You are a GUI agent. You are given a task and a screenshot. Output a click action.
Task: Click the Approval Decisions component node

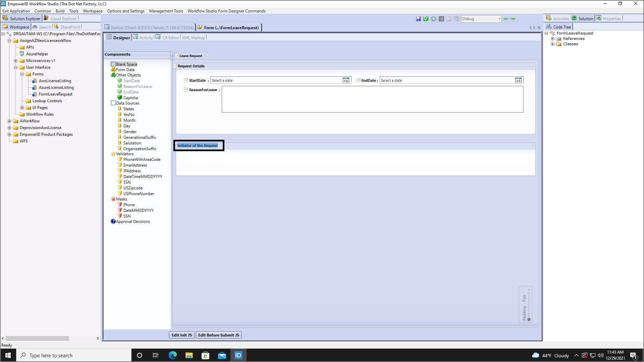click(133, 222)
